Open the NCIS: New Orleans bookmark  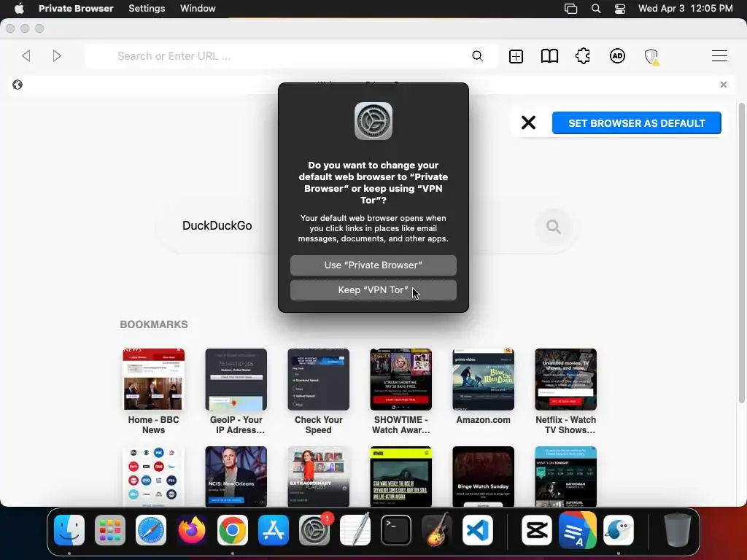pos(236,476)
